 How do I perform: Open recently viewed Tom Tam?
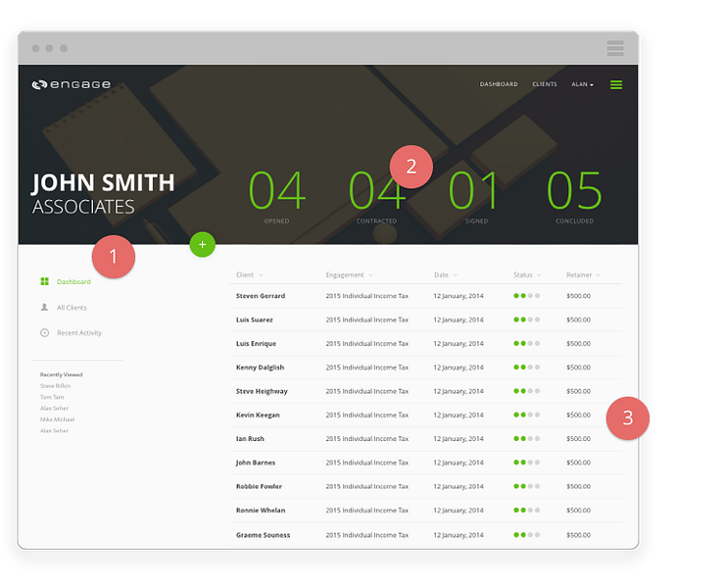click(52, 397)
